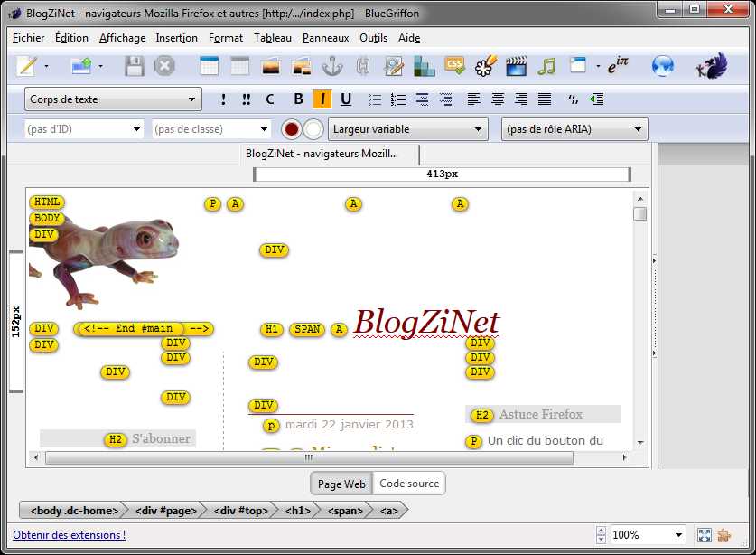The height and width of the screenshot is (555, 756).
Task: Open the Tableau menu
Action: [272, 38]
